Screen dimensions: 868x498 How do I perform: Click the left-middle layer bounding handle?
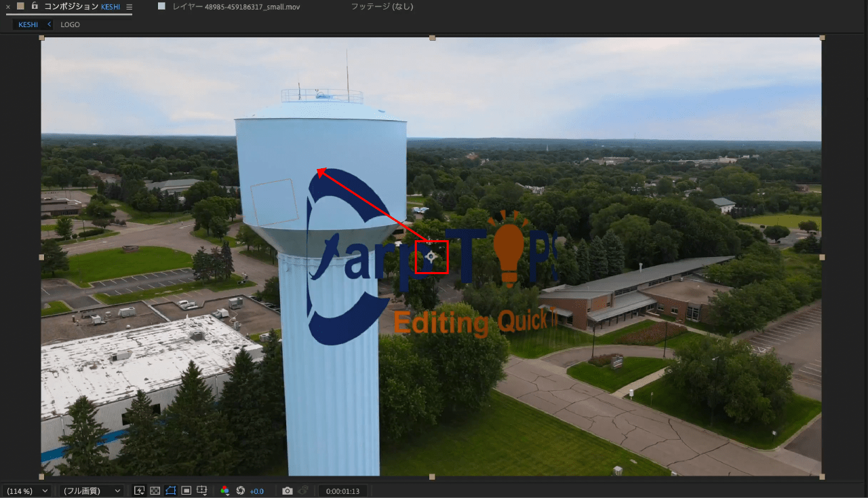(x=42, y=257)
